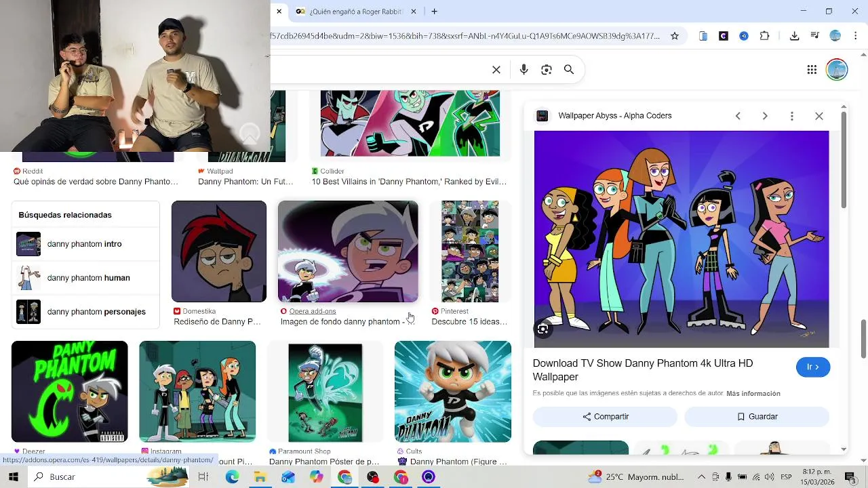Open the Chrome downloads icon
The image size is (868, 488).
795,36
